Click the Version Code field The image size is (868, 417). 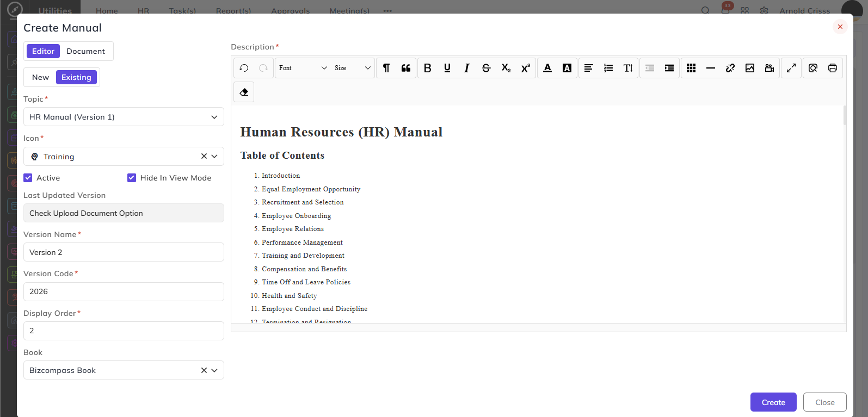[x=124, y=291]
